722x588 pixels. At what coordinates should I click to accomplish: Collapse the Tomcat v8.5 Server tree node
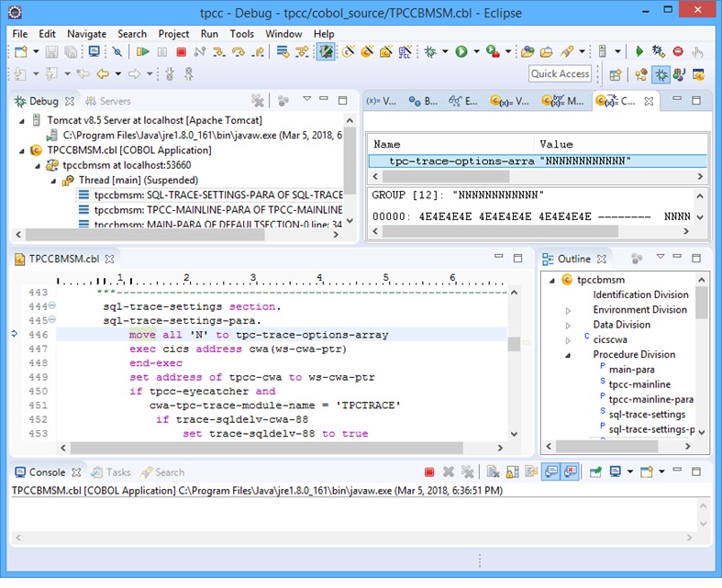pos(22,121)
